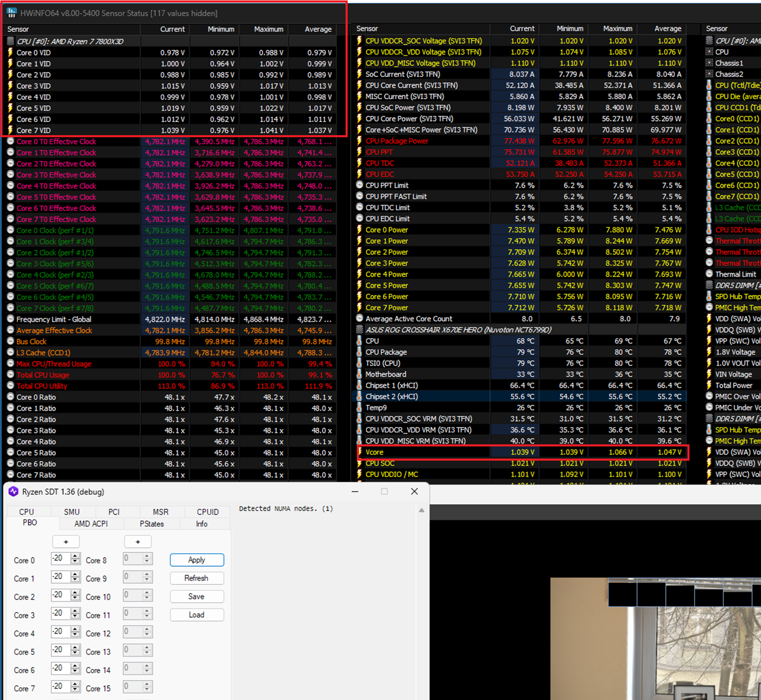The height and width of the screenshot is (700, 761).
Task: Switch to the AMD ACPI tab
Action: [x=91, y=523]
